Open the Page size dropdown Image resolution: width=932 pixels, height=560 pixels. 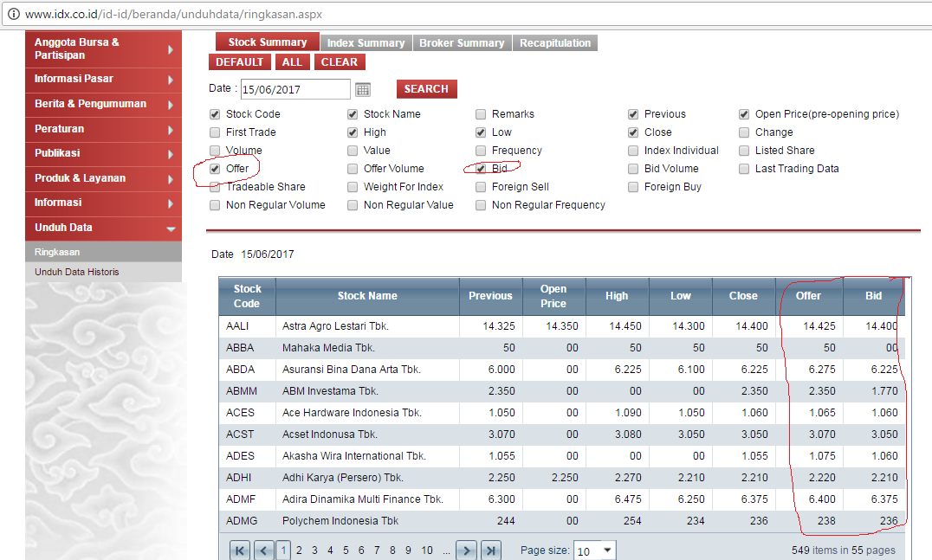[594, 550]
